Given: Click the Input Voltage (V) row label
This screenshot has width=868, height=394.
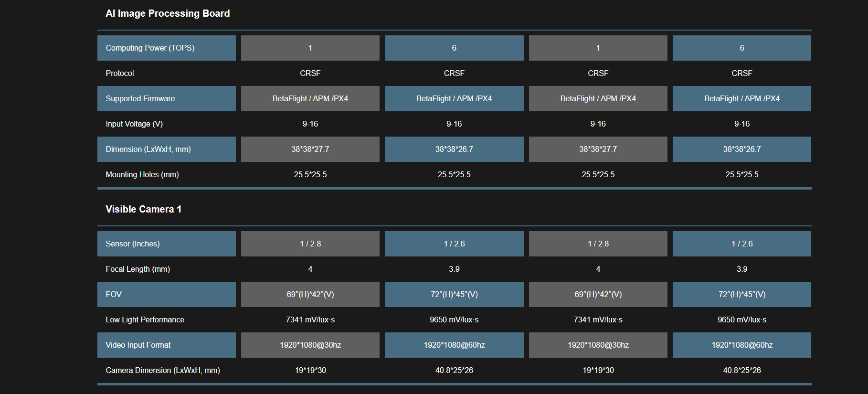Looking at the screenshot, I should pos(134,124).
